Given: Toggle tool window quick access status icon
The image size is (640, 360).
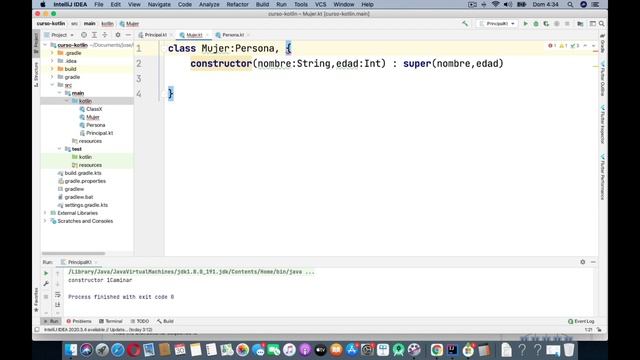Looking at the screenshot, I should (37, 329).
